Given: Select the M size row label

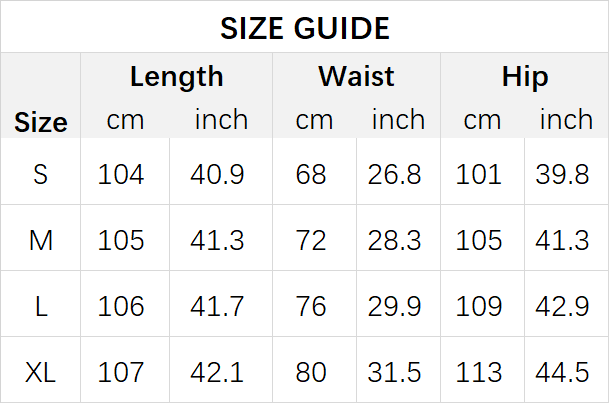Looking at the screenshot, I should (x=41, y=240).
